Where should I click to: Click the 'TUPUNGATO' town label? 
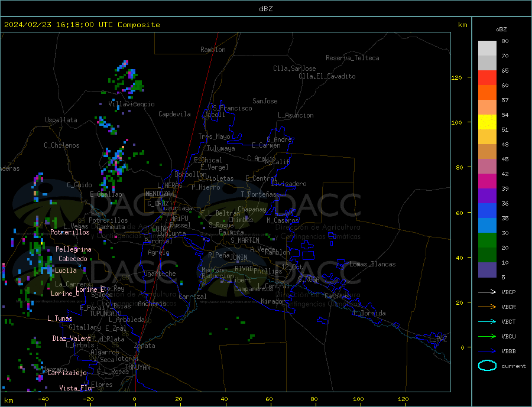106,314
